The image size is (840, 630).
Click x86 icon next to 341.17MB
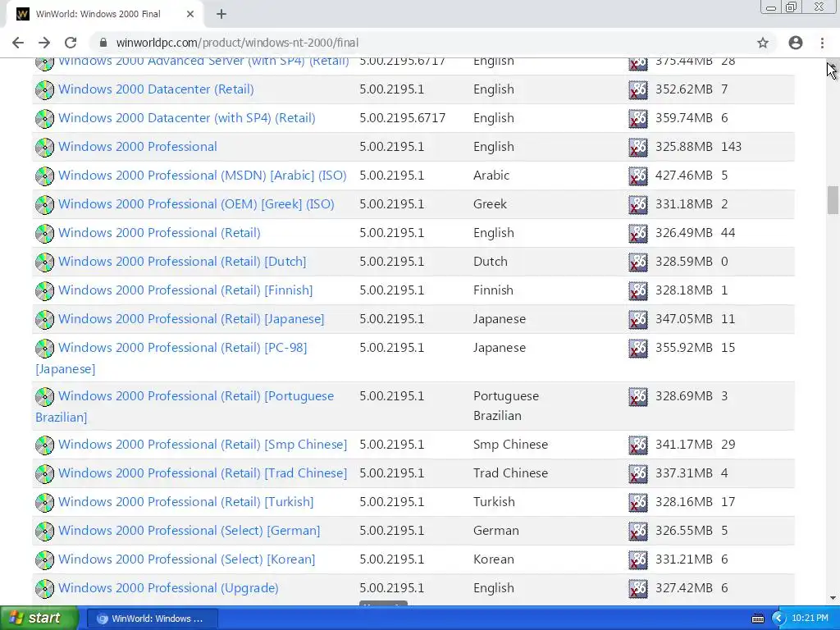click(638, 445)
